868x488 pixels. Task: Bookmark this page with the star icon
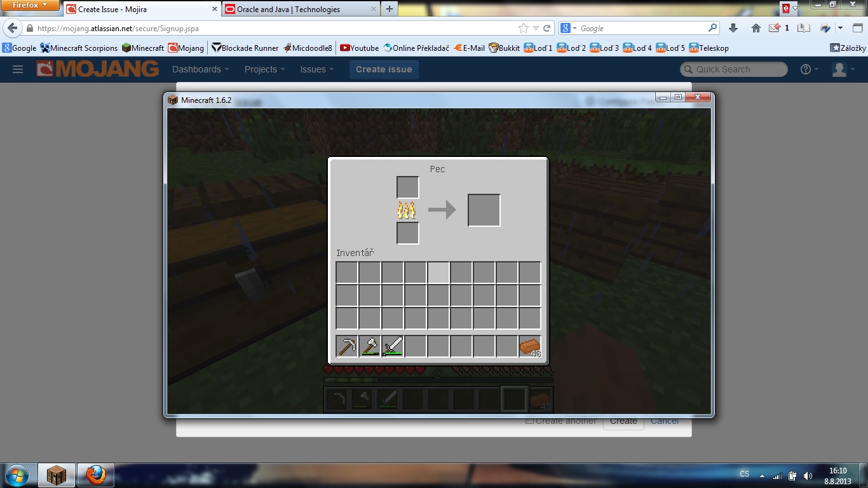[524, 28]
